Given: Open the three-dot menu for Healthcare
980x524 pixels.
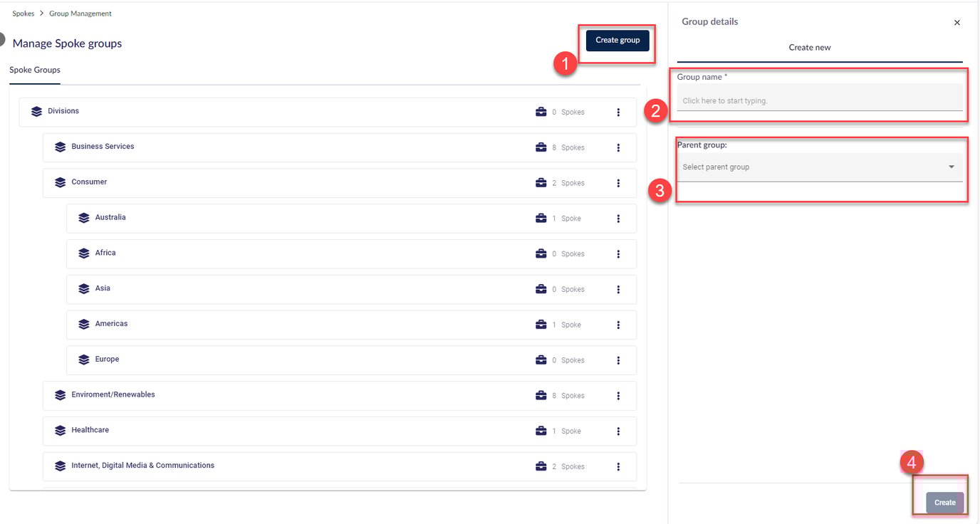Looking at the screenshot, I should click(618, 431).
